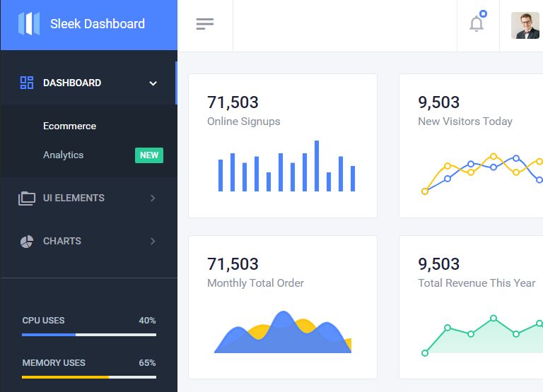Expand the Charts submenu chevron

coord(153,241)
